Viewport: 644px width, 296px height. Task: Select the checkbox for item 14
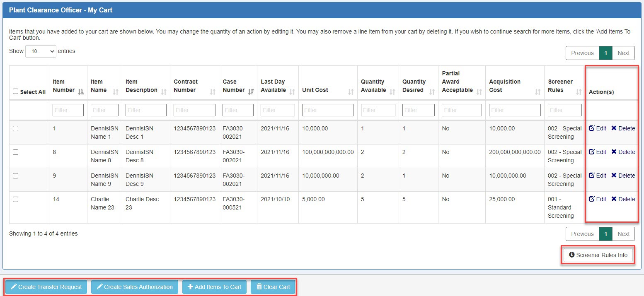point(16,200)
